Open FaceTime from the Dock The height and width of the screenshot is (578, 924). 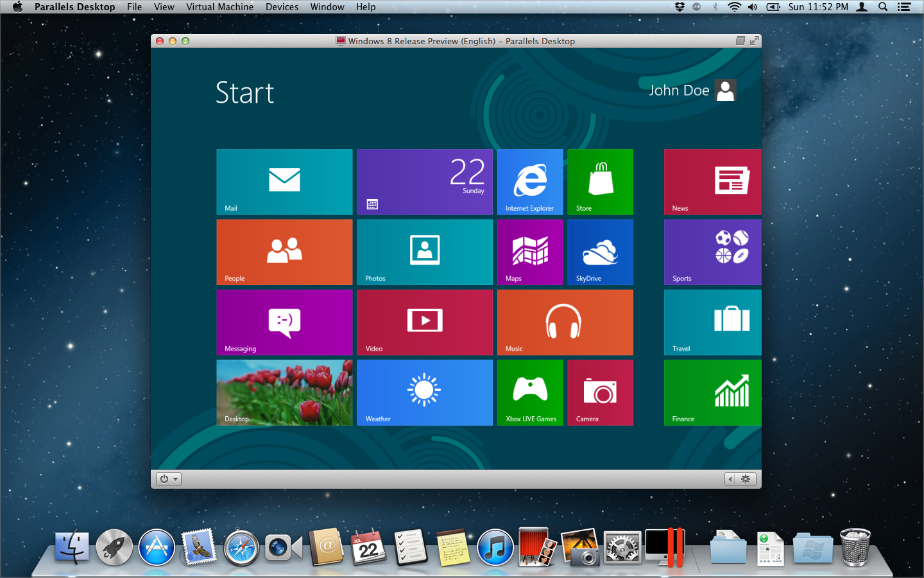284,548
